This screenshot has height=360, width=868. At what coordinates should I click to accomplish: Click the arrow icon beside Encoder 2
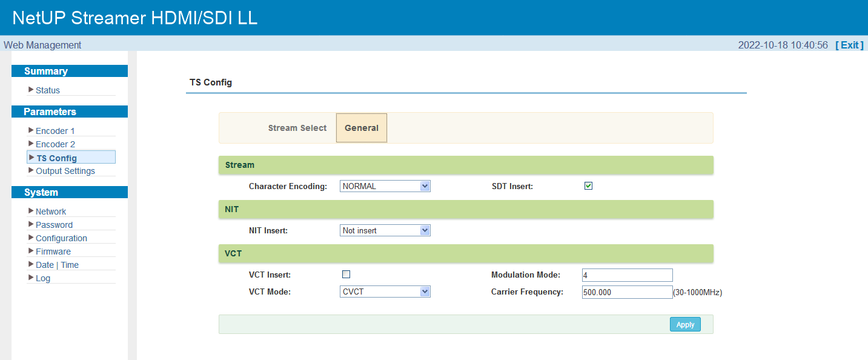(x=31, y=144)
